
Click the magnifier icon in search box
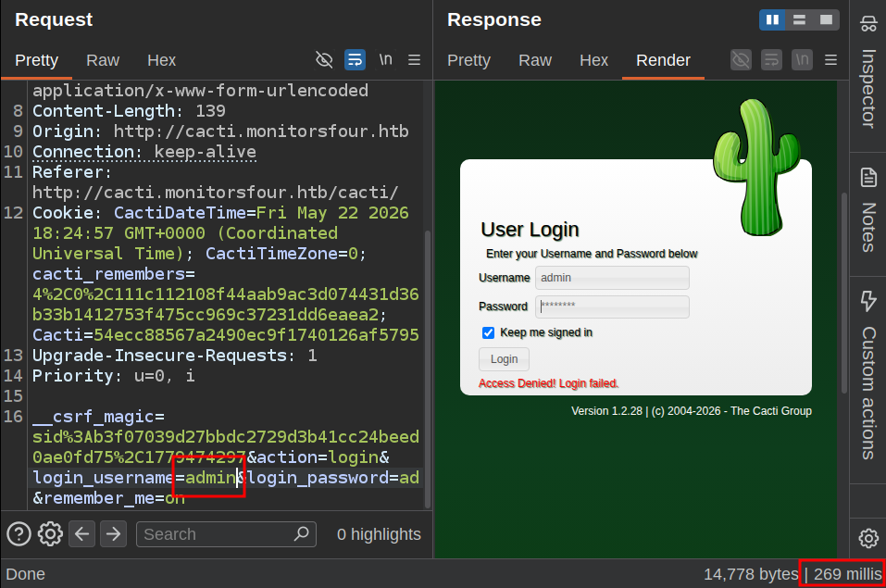coord(302,533)
